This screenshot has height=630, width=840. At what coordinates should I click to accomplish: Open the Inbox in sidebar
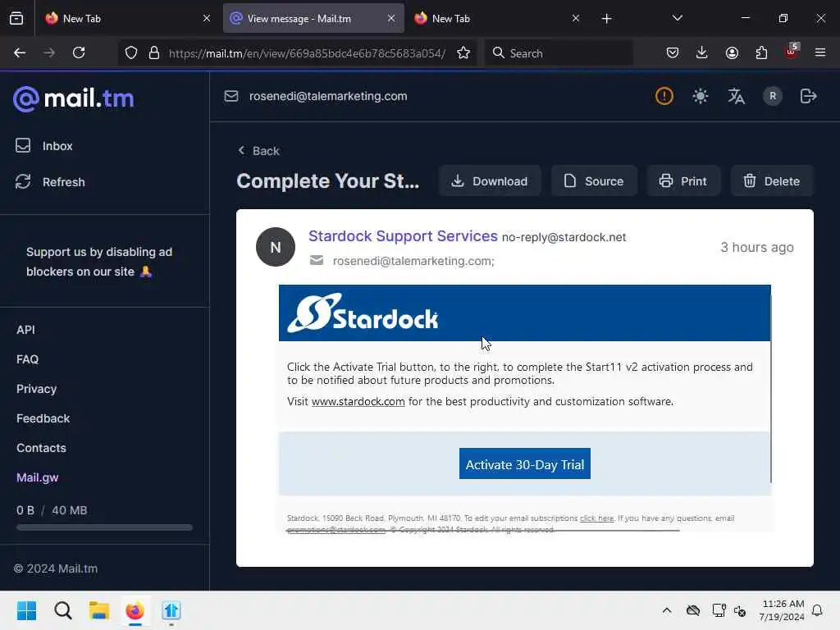point(44,146)
